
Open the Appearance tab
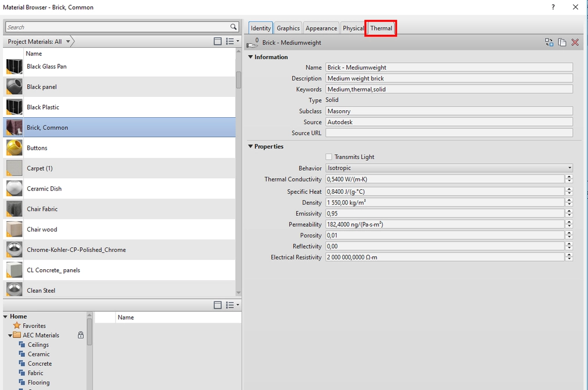pyautogui.click(x=321, y=27)
